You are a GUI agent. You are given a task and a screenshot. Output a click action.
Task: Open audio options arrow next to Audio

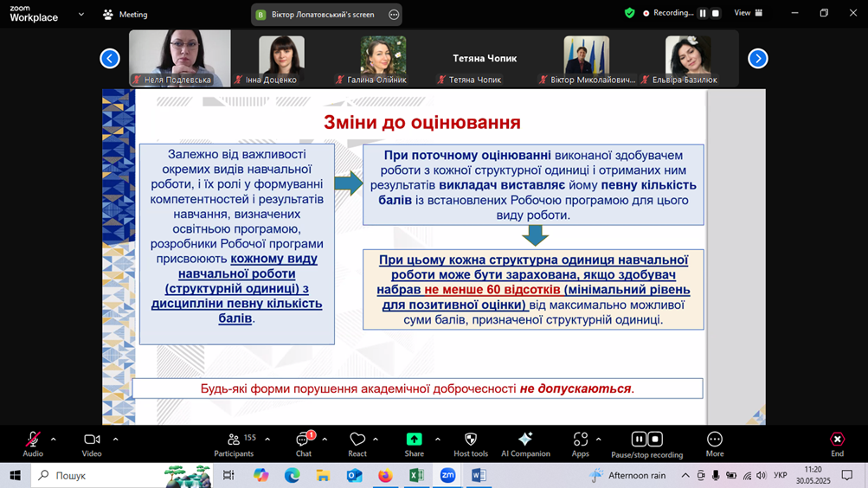pos(53,440)
